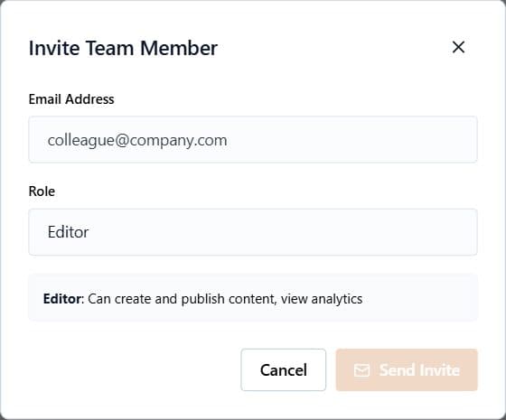Click the envelope icon on Send Invite
The height and width of the screenshot is (420, 506).
point(361,370)
